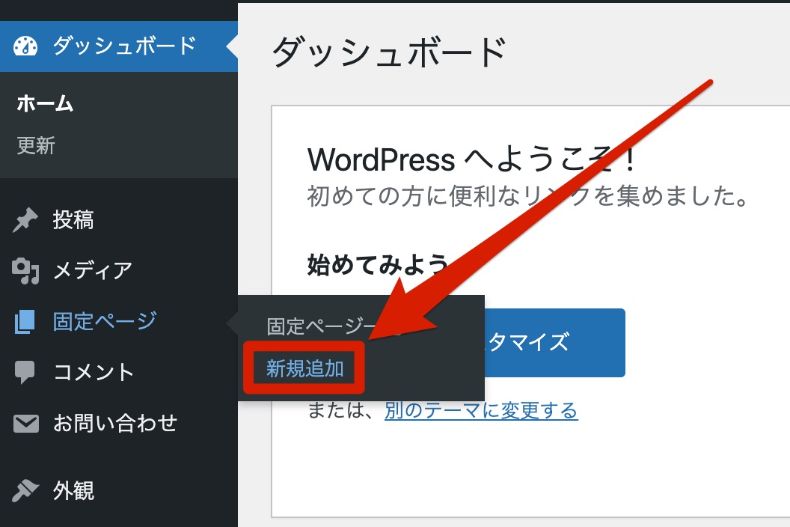Viewport: 790px width, 527px height.
Task: Select ホーム in the sidebar submenu
Action: pyautogui.click(x=45, y=103)
